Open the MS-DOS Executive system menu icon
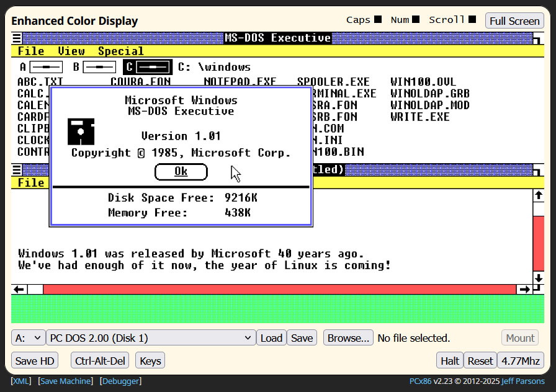This screenshot has height=392, width=556. click(17, 38)
